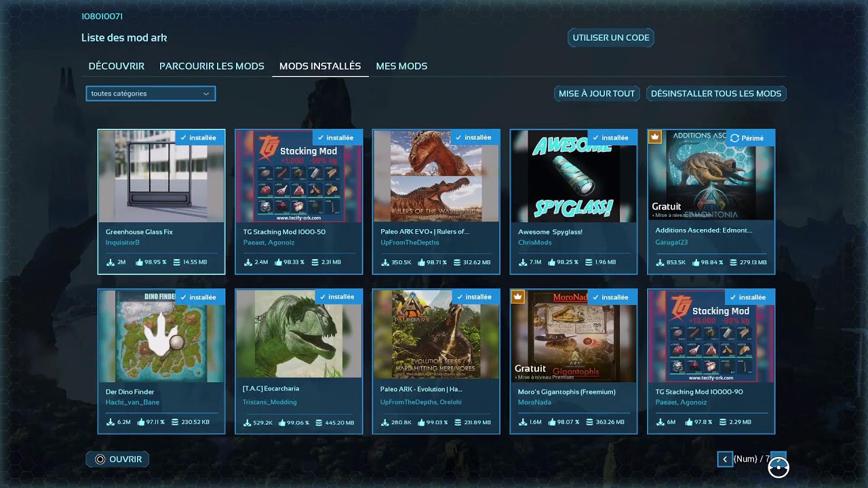Click thumbs-up icon on Greenhouse Glass Fix card
Image resolution: width=868 pixels, height=488 pixels.
click(x=140, y=262)
